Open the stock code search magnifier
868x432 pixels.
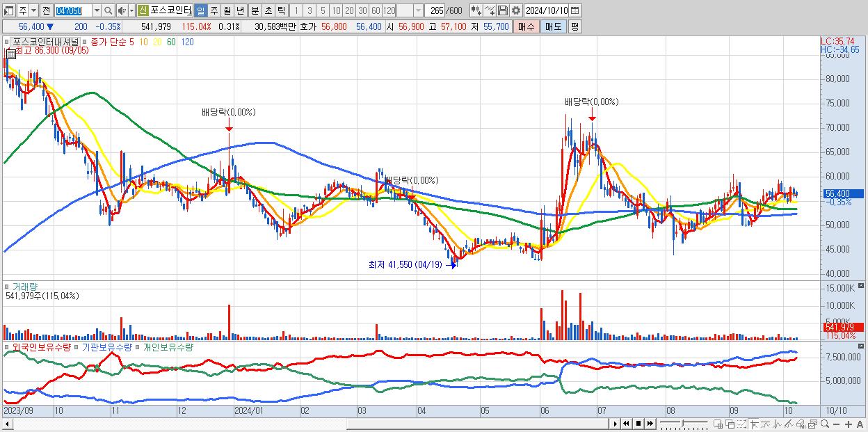coord(109,10)
